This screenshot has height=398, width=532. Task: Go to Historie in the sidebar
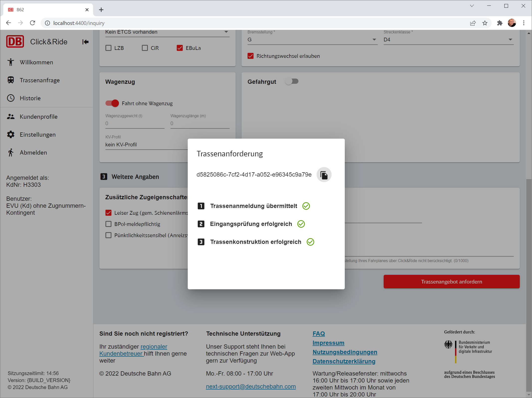(30, 98)
